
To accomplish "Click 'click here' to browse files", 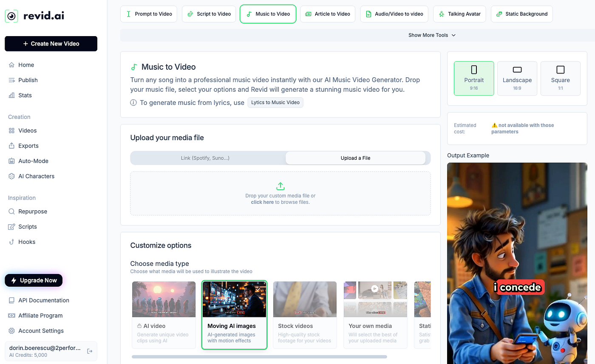I will pyautogui.click(x=262, y=202).
